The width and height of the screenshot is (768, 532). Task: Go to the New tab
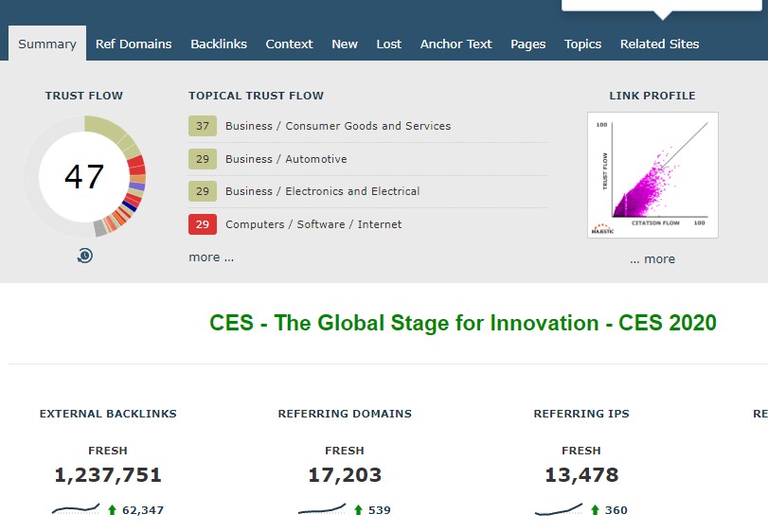coord(345,44)
